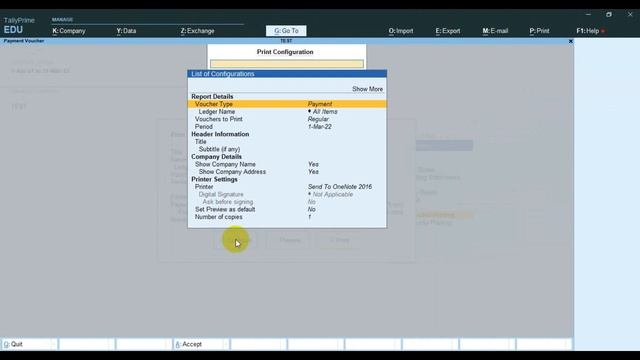
Task: Click Q: Quit button
Action: point(29,344)
